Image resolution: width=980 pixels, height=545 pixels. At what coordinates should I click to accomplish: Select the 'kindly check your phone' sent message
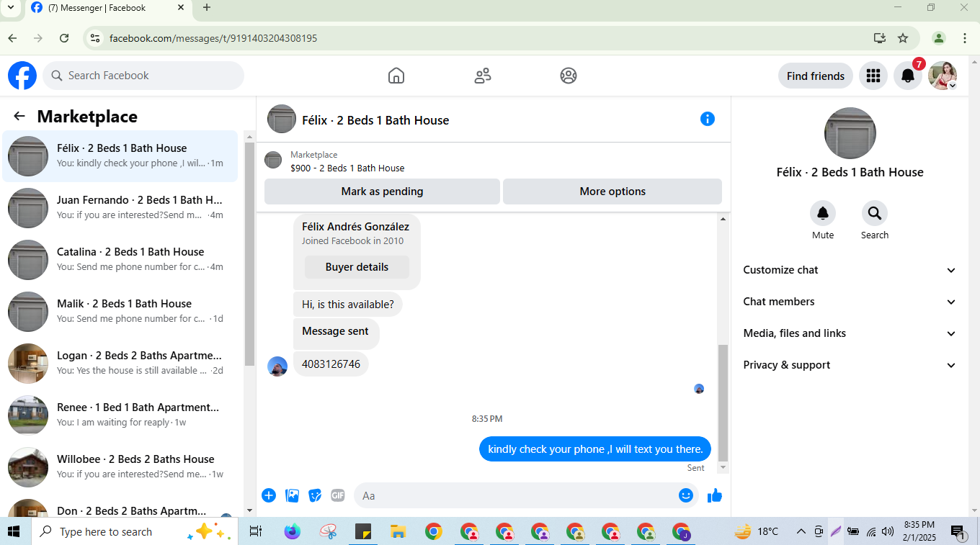tap(595, 449)
